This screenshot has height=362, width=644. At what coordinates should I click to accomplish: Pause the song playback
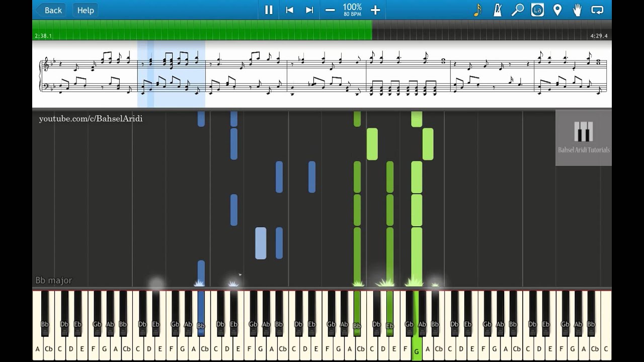click(x=269, y=10)
